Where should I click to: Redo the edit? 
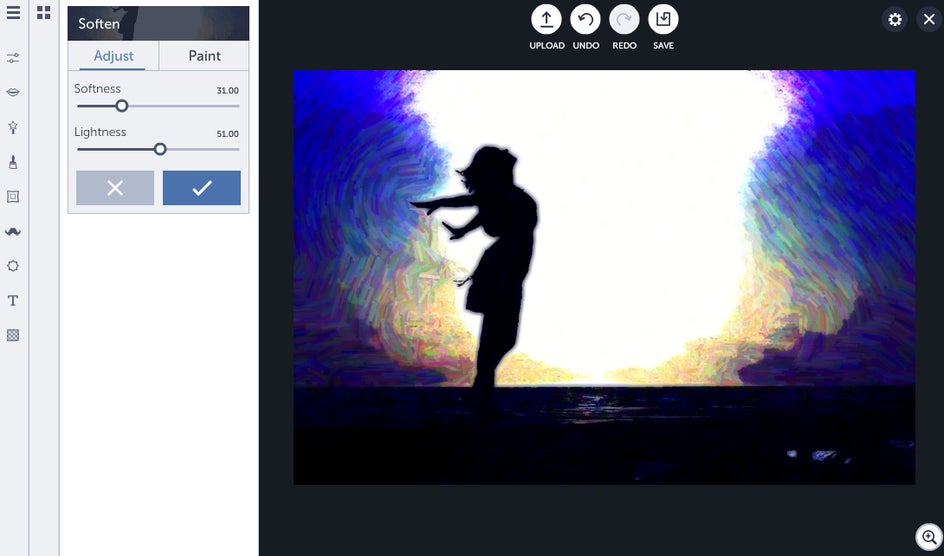pos(624,19)
